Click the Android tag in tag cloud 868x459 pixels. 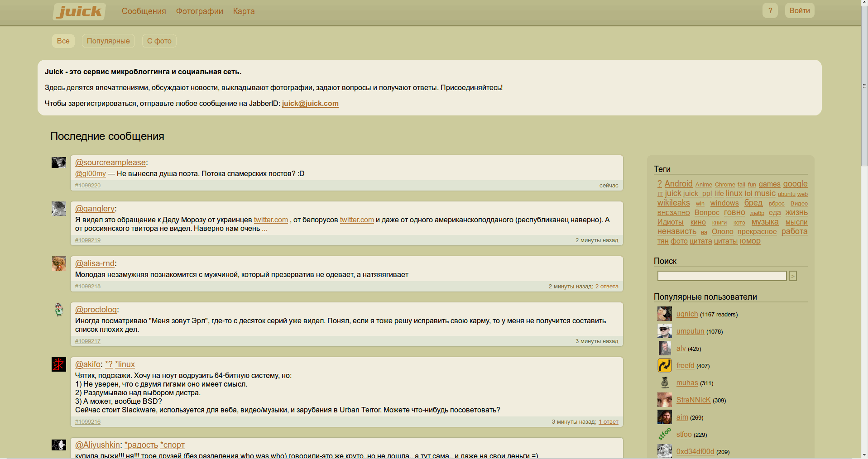(678, 184)
